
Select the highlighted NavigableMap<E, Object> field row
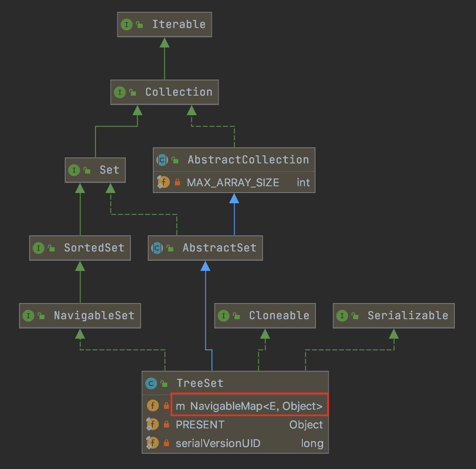[250, 405]
